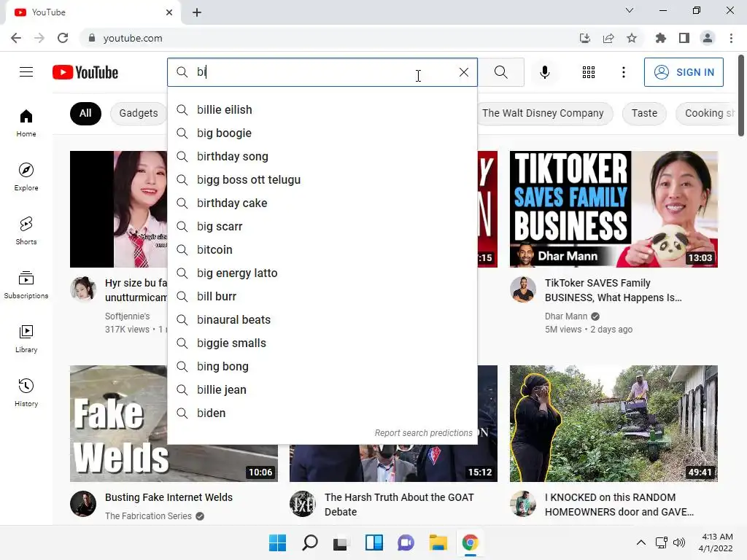Viewport: 747px width, 560px height.
Task: Open the Chrome profile avatar
Action: click(708, 38)
